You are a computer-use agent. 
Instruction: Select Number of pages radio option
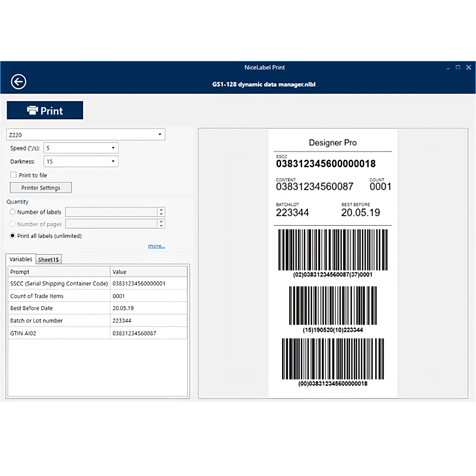12,224
